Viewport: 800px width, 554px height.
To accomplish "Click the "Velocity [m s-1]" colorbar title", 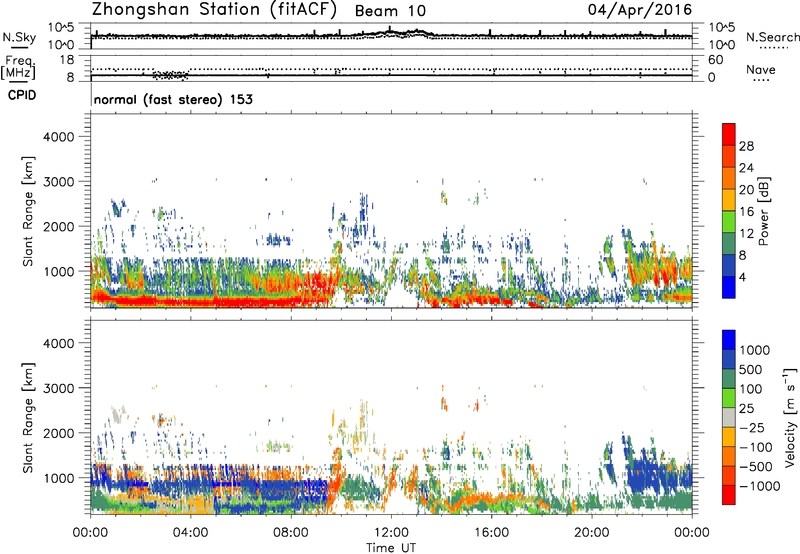I will click(x=790, y=417).
